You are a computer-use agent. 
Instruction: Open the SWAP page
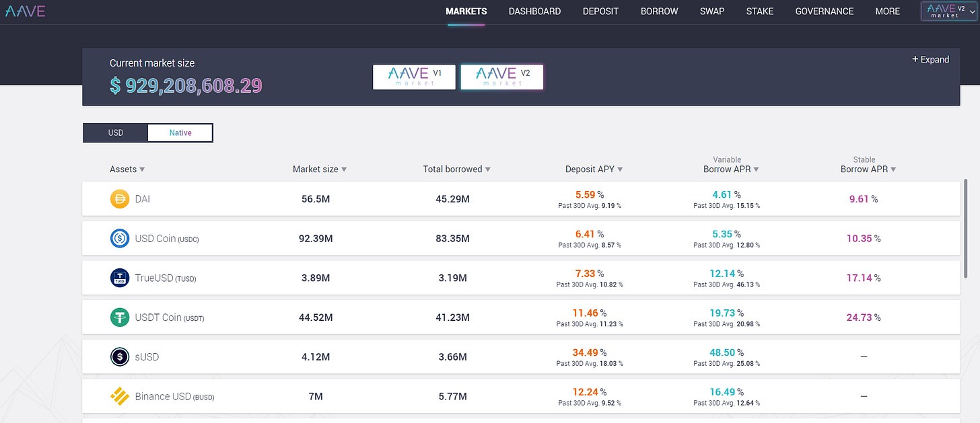point(712,11)
